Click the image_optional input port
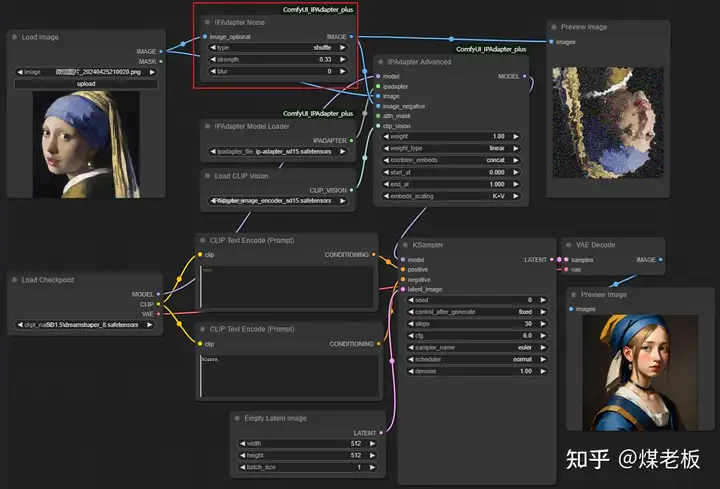 205,37
